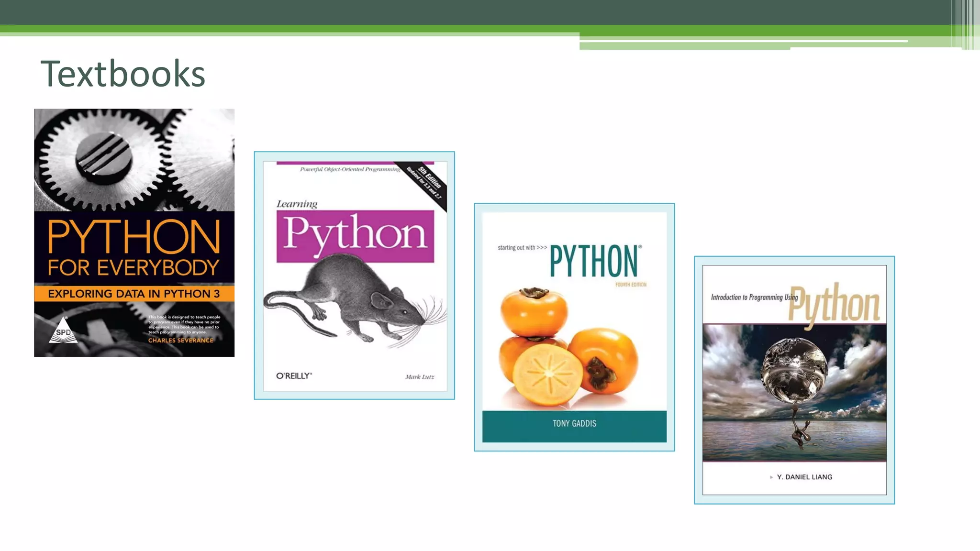Viewport: 980px width, 551px height.
Task: Click the Mark Lutz author name
Action: pyautogui.click(x=420, y=377)
